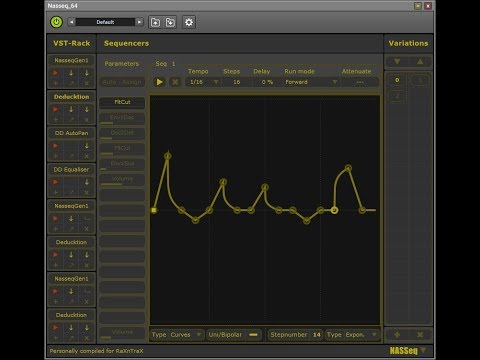
Task: Select the highlighted FltCut parameter slot
Action: (122, 102)
